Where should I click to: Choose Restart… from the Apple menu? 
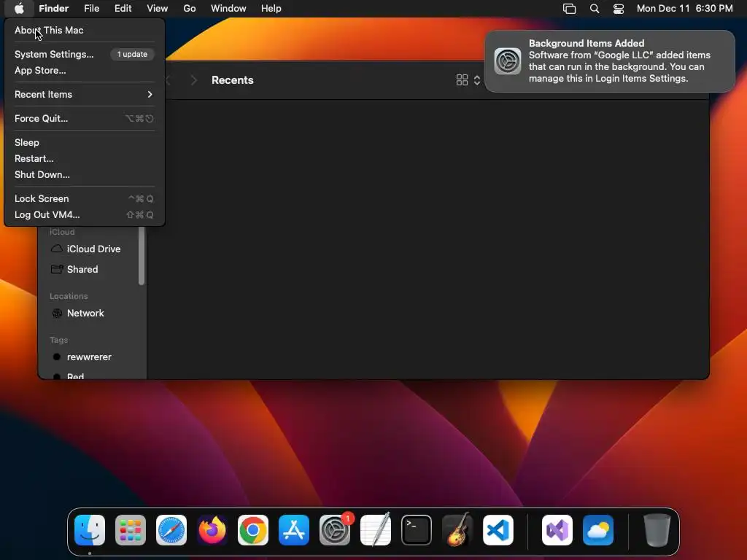(85, 158)
